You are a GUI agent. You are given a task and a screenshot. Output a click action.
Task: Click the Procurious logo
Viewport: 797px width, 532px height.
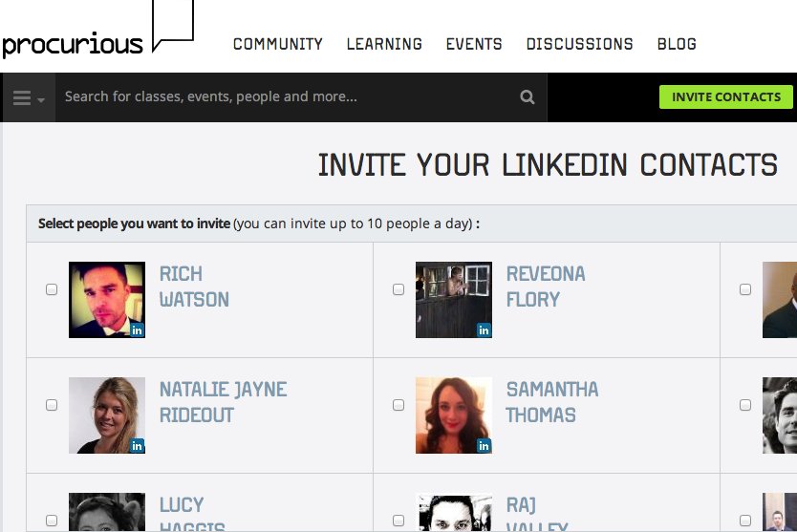(x=97, y=29)
